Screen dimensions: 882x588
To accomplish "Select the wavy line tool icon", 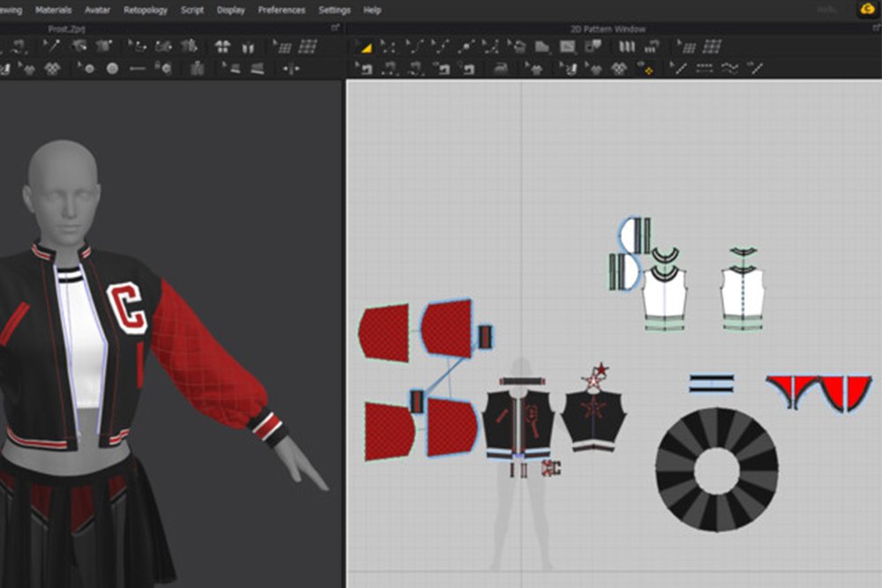I will (x=729, y=68).
